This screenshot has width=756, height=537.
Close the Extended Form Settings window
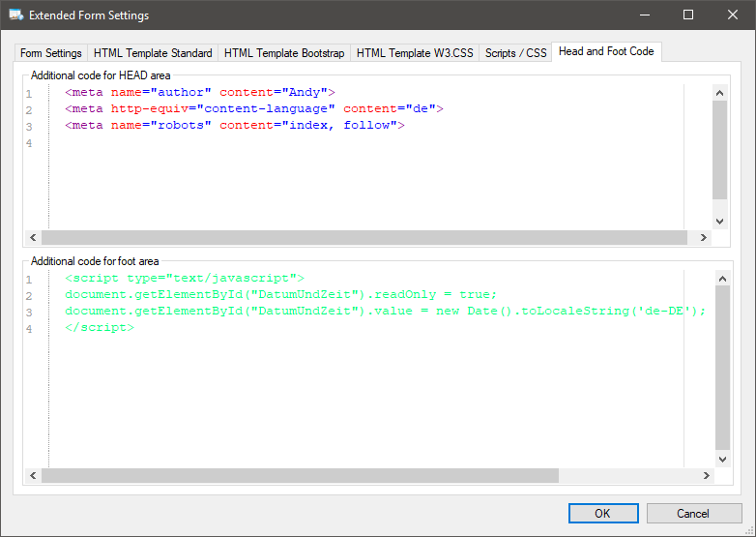pos(733,15)
